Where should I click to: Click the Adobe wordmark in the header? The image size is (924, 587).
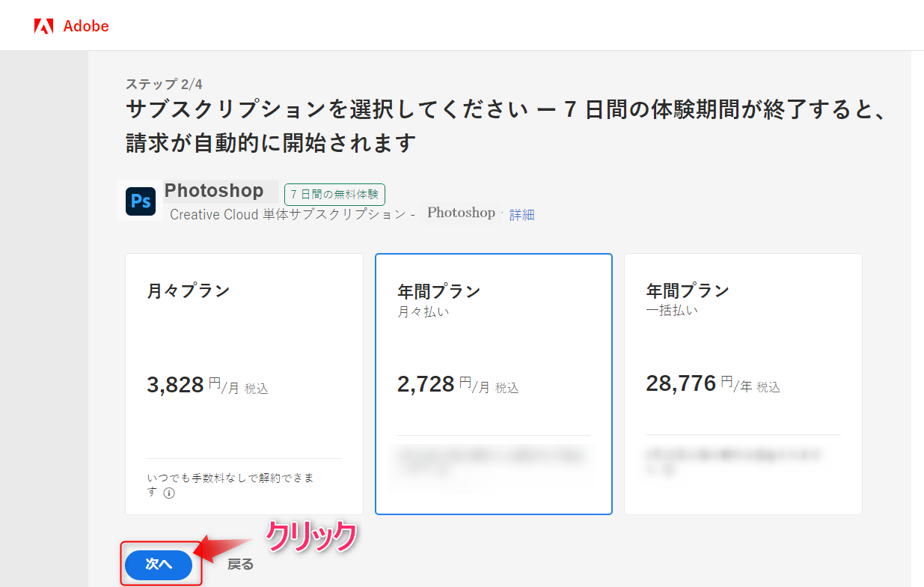(86, 26)
